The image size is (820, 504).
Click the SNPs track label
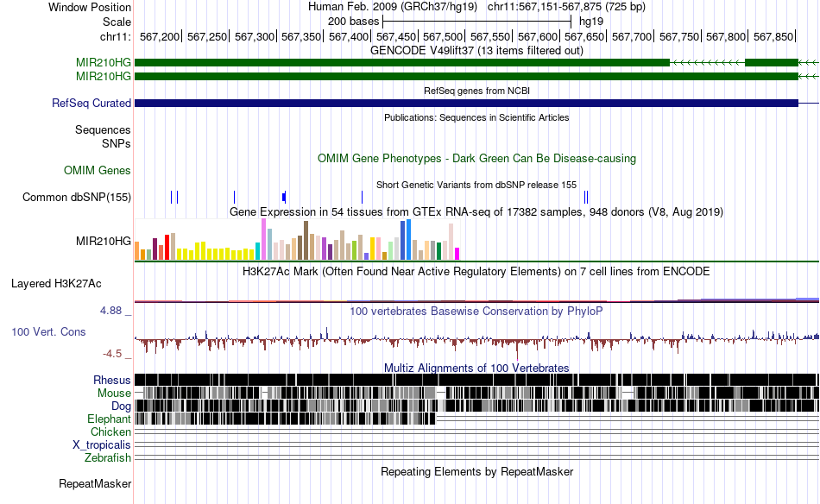tap(117, 143)
